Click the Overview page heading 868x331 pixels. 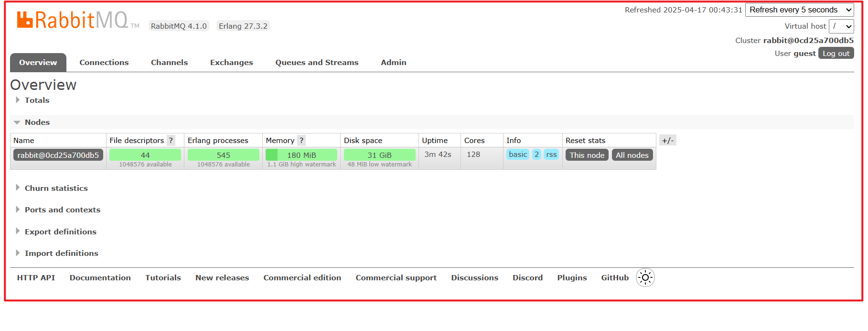point(43,85)
